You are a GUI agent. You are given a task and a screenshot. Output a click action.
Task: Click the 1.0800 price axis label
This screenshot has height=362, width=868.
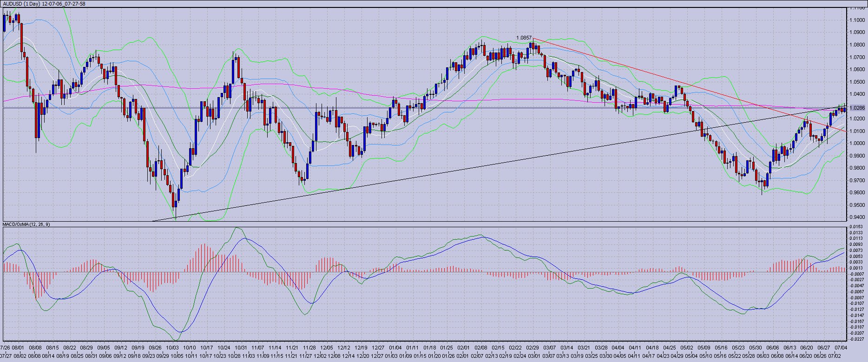click(x=857, y=45)
